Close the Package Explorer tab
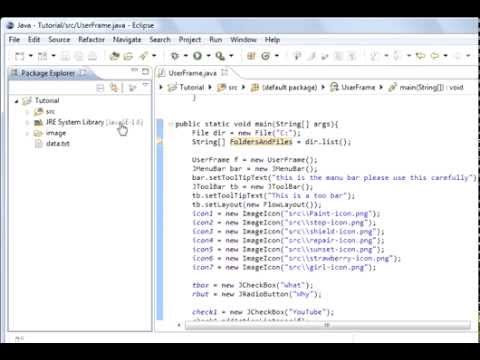480x360 pixels. point(83,72)
